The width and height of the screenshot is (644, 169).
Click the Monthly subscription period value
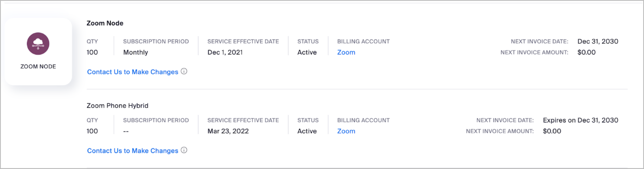[135, 52]
